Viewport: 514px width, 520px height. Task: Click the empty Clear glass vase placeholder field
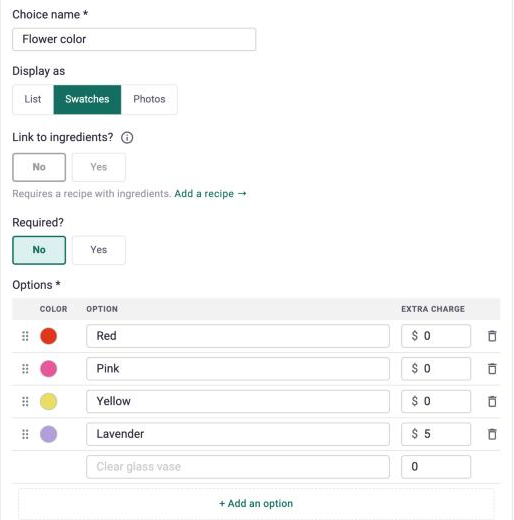point(238,467)
